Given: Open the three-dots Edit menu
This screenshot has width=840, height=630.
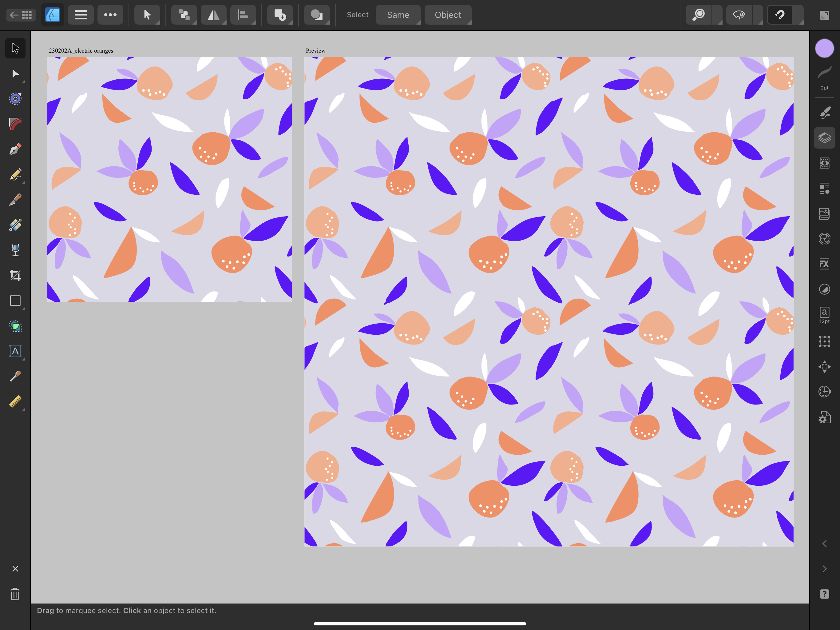Looking at the screenshot, I should (110, 15).
